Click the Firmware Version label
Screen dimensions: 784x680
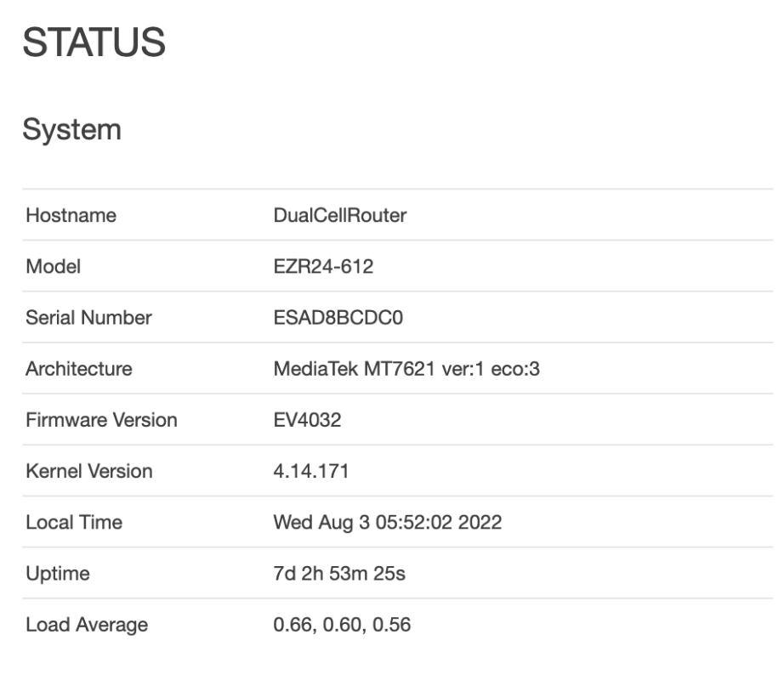pos(101,420)
